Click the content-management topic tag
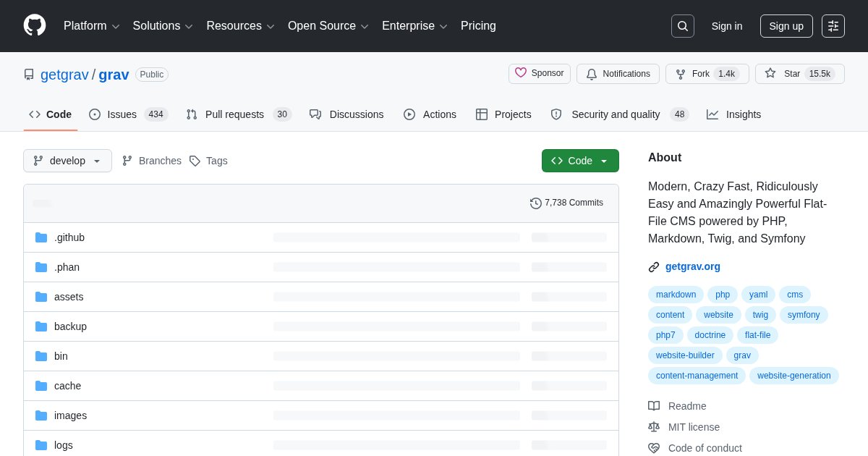The height and width of the screenshot is (456, 868). tap(697, 376)
